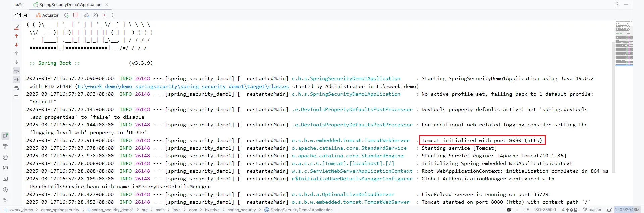Screen dimensions: 644x213
Task: Switch to the 控制台 console tab
Action: [x=21, y=15]
